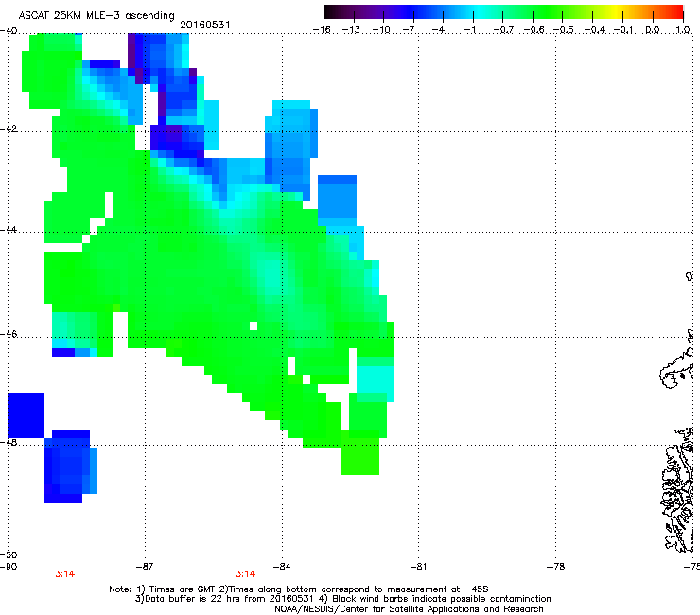Click the "-90" longitude axis label
Viewport: 700px width, 615px height.
tap(9, 567)
